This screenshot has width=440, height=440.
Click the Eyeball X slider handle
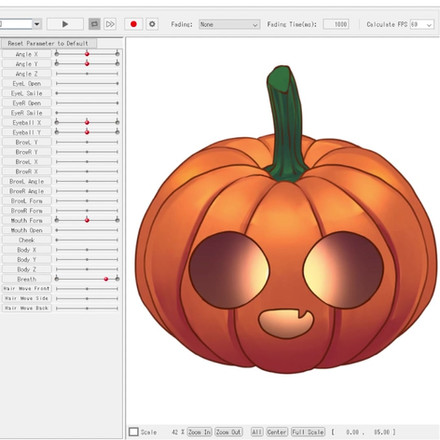pyautogui.click(x=87, y=122)
